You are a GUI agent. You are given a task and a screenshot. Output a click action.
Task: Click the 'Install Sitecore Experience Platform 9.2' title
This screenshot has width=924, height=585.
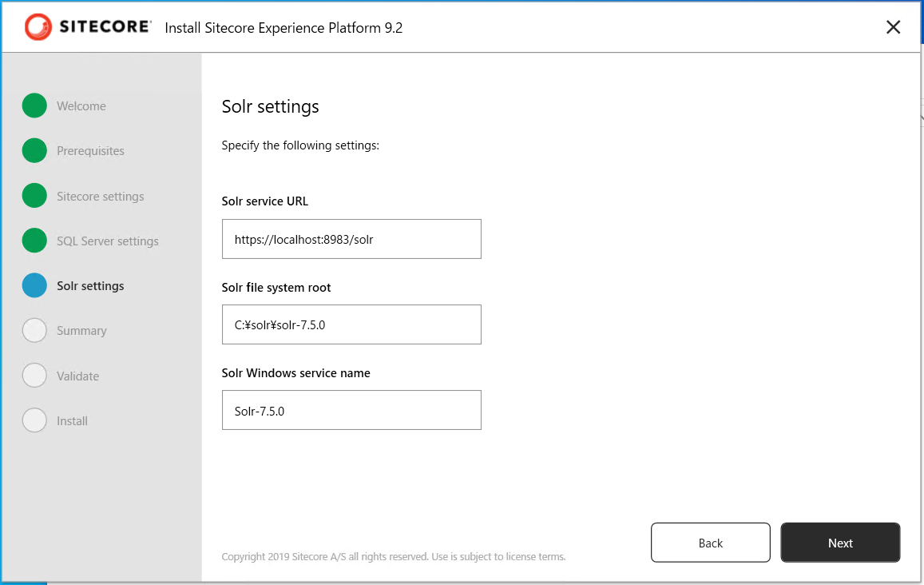(284, 28)
